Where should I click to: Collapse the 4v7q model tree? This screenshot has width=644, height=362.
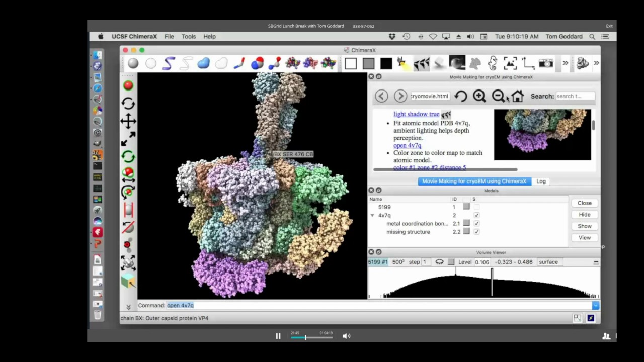point(372,216)
